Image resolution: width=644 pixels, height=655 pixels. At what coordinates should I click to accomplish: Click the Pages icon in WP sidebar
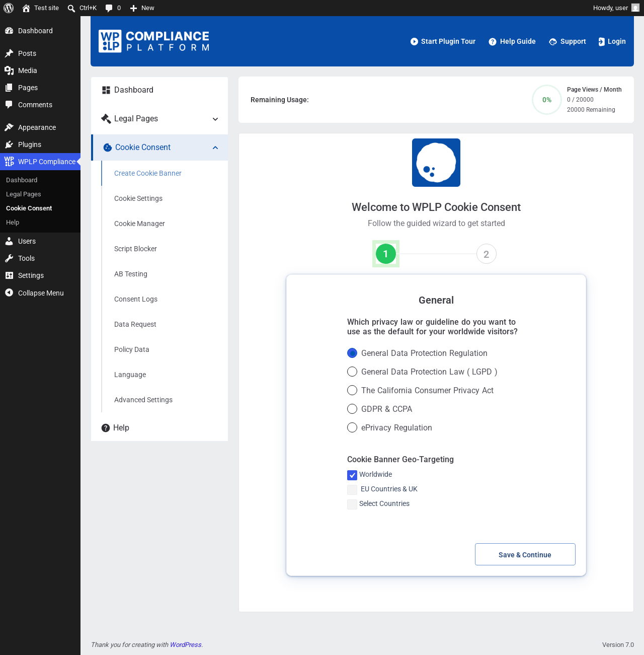coord(9,88)
